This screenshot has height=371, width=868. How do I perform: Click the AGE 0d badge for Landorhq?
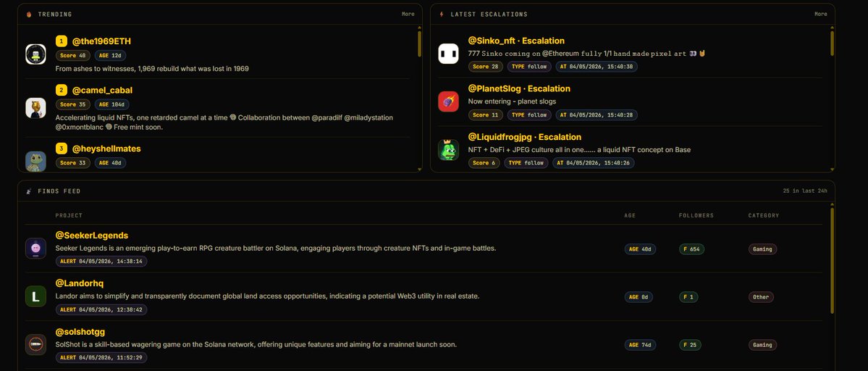[639, 297]
